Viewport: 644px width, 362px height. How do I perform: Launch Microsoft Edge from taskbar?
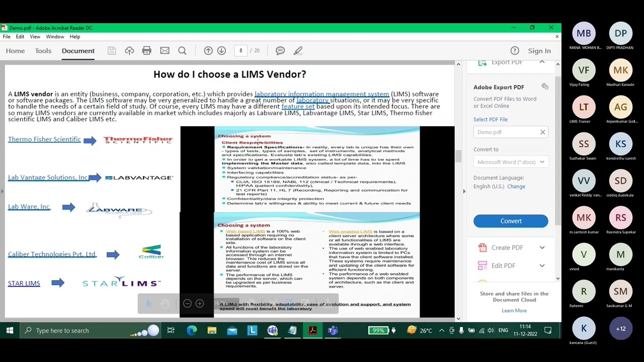(x=192, y=330)
